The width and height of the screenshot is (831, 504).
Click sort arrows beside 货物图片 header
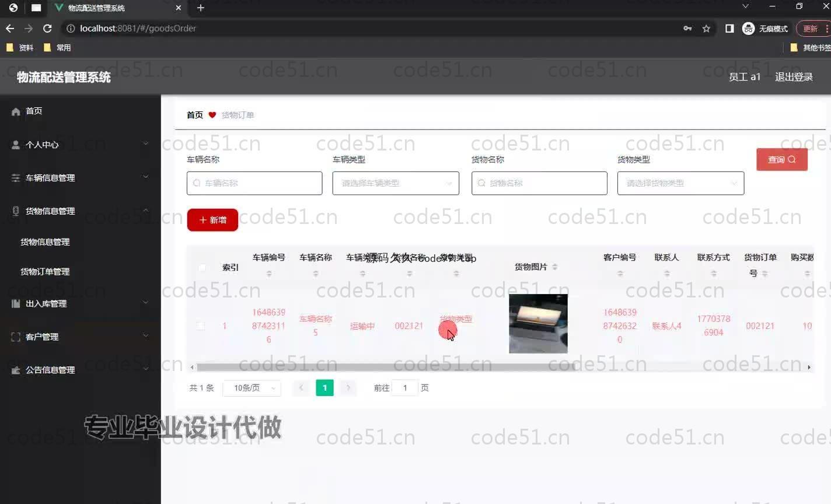[x=554, y=267]
